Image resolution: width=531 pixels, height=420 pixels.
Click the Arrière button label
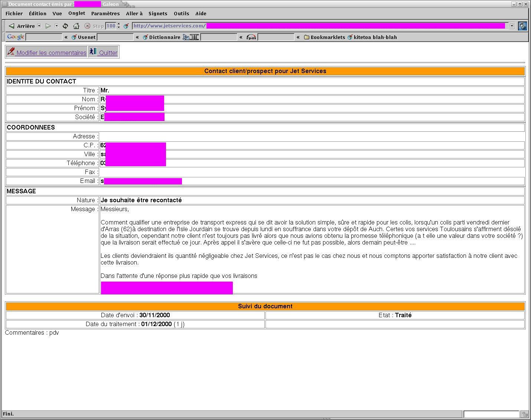pyautogui.click(x=26, y=26)
